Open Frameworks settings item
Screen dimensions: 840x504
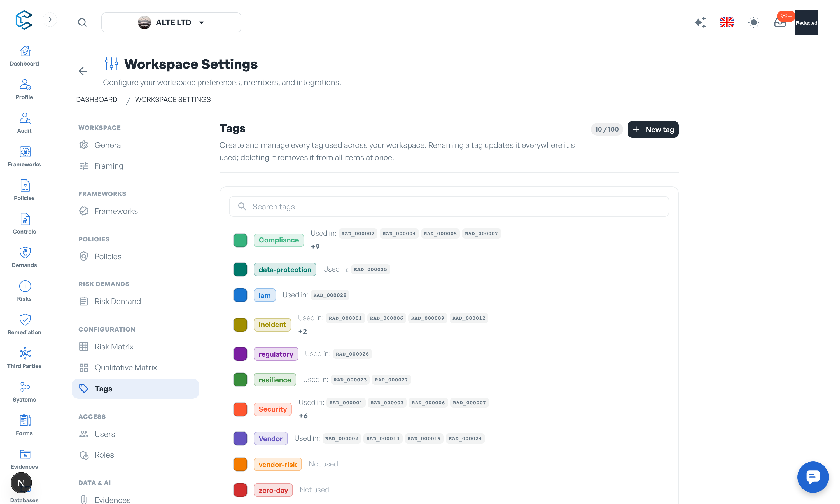135,211
